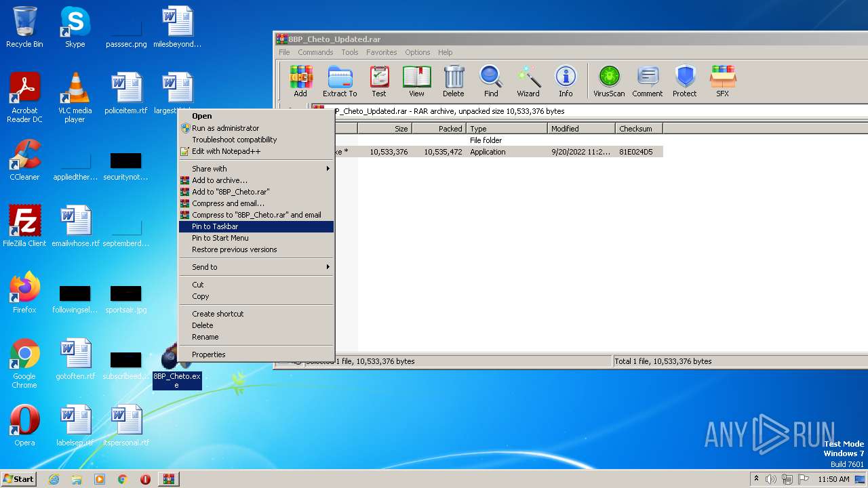Choose Restore previous versions
The width and height of the screenshot is (868, 488).
pos(256,249)
